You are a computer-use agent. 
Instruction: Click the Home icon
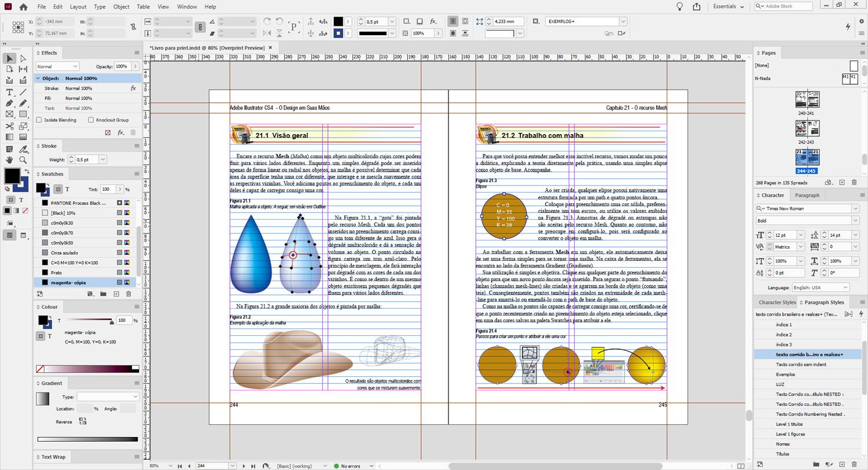point(23,7)
